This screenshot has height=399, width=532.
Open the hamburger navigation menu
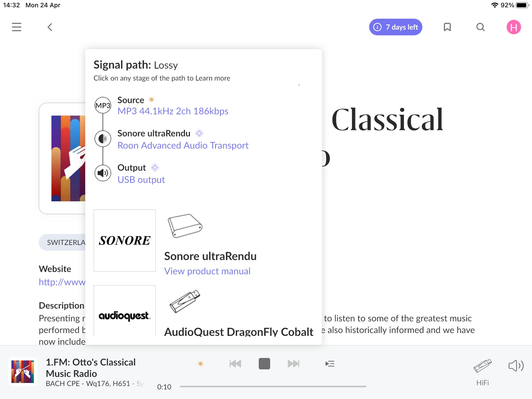17,27
